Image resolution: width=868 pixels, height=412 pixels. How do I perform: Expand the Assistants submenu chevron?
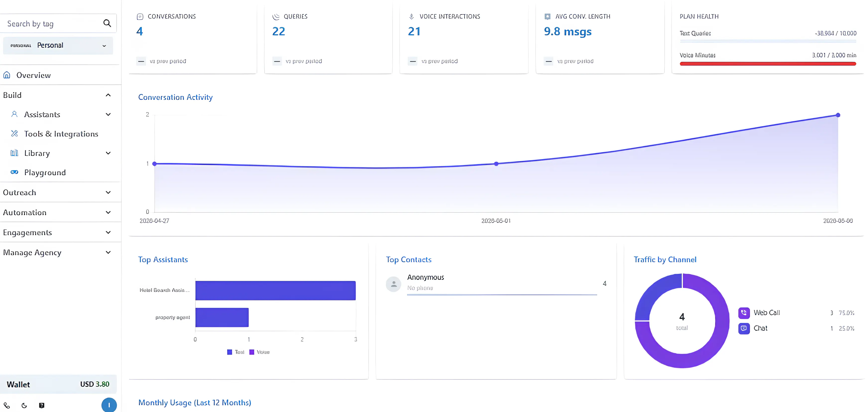pos(108,115)
